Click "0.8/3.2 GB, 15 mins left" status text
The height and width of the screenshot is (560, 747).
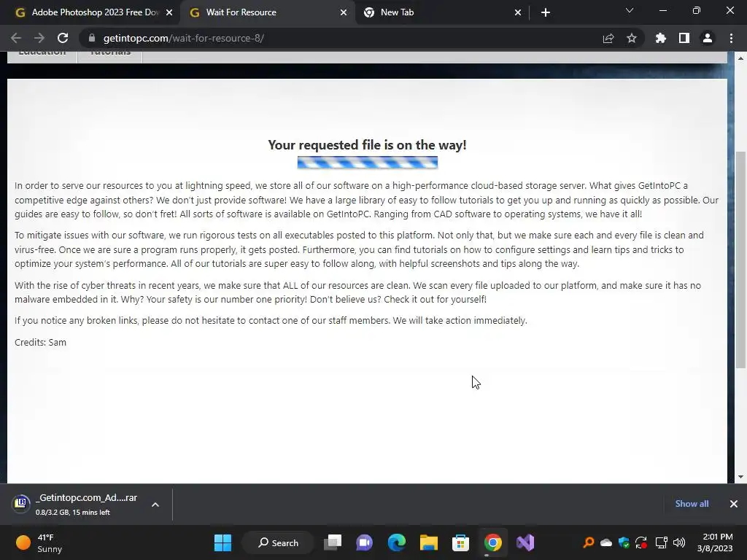(73, 513)
